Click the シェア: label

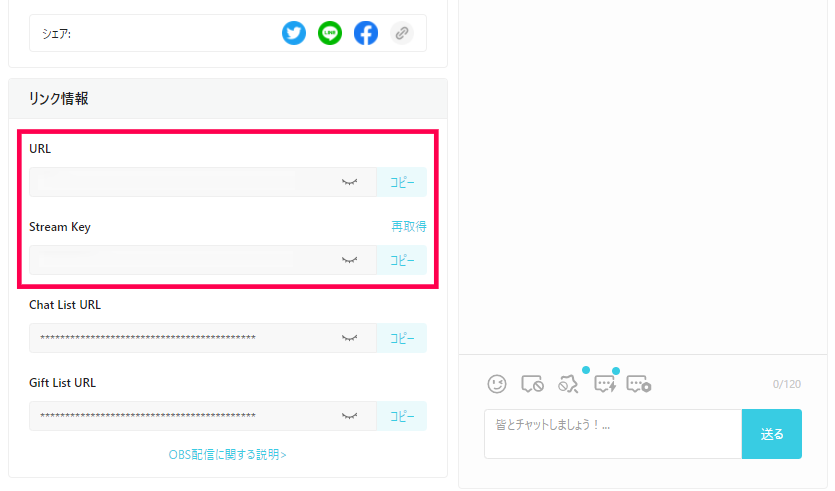[56, 34]
